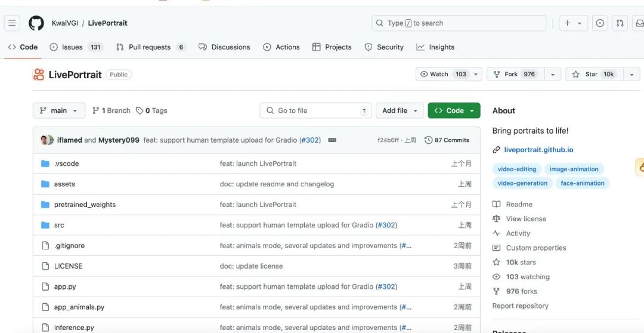This screenshot has height=333, width=644.
Task: Click the app.py file icon
Action: pos(45,286)
